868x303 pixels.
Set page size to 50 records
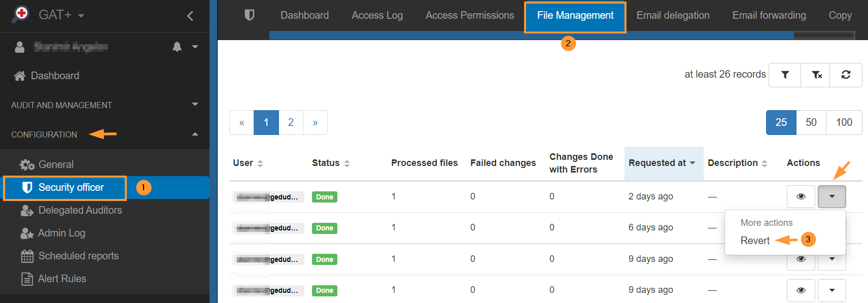point(811,122)
